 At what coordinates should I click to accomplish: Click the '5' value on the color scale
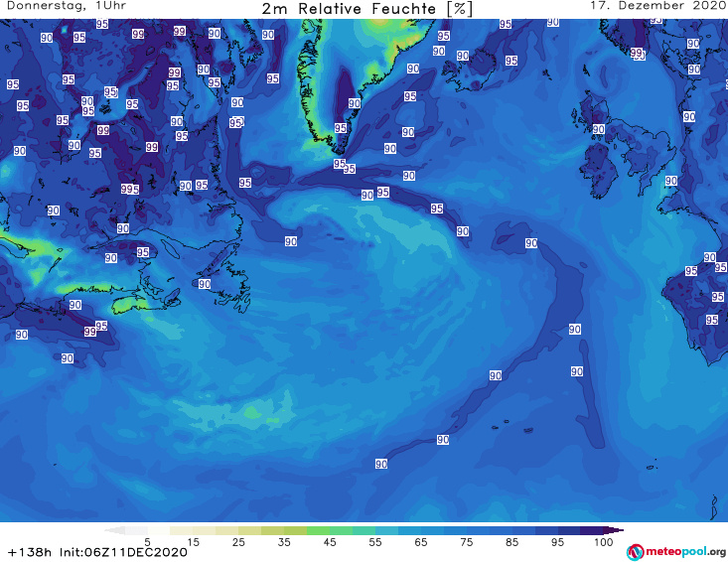tap(147, 542)
